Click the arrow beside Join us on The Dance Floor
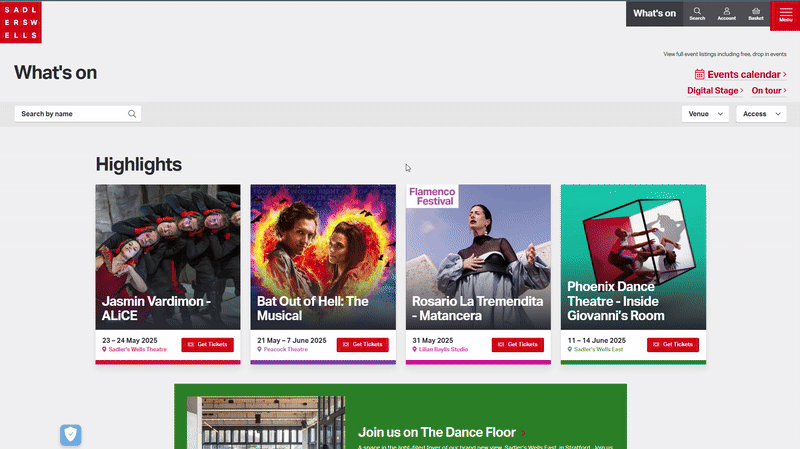 pos(523,433)
